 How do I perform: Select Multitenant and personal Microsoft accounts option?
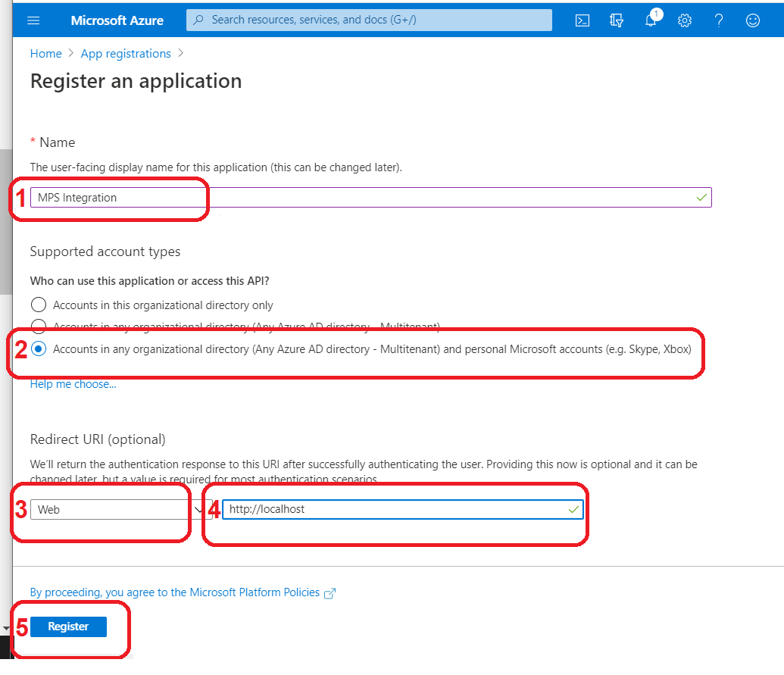point(39,349)
